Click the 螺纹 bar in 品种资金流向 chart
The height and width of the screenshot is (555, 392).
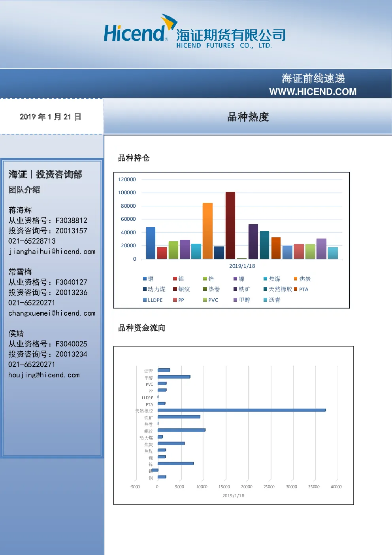click(x=181, y=430)
